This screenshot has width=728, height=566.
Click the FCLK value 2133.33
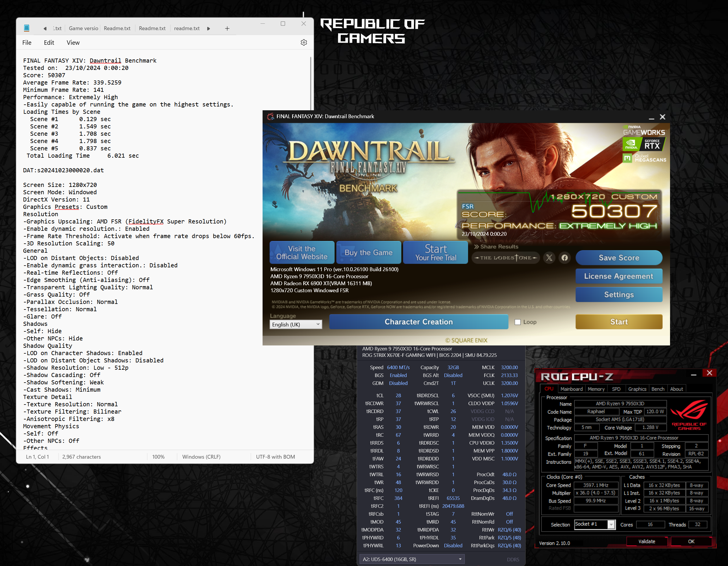coord(509,375)
